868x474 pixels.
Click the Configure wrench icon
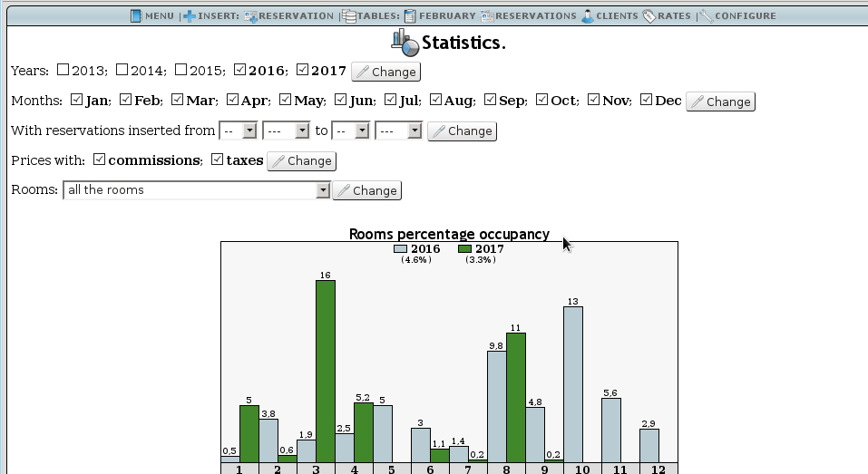(707, 15)
